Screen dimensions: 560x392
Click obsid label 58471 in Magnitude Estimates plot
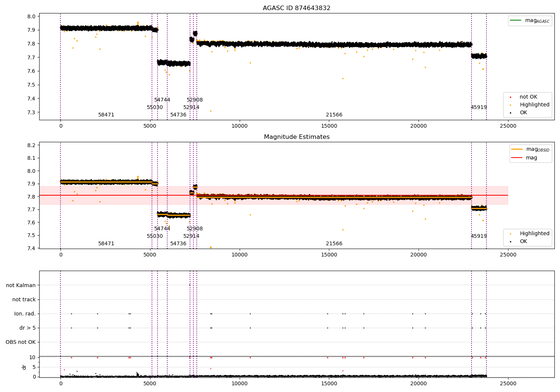[x=106, y=243]
